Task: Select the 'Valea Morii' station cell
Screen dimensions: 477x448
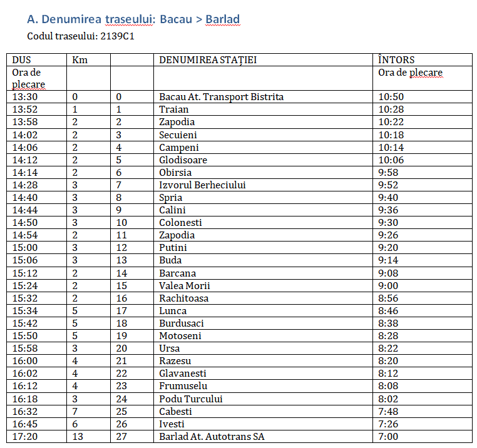Action: (x=184, y=286)
